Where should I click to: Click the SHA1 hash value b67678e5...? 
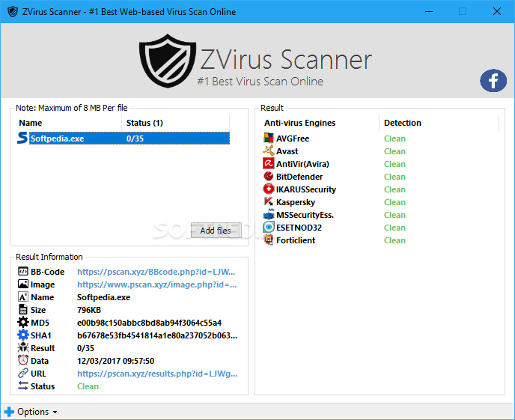157,335
